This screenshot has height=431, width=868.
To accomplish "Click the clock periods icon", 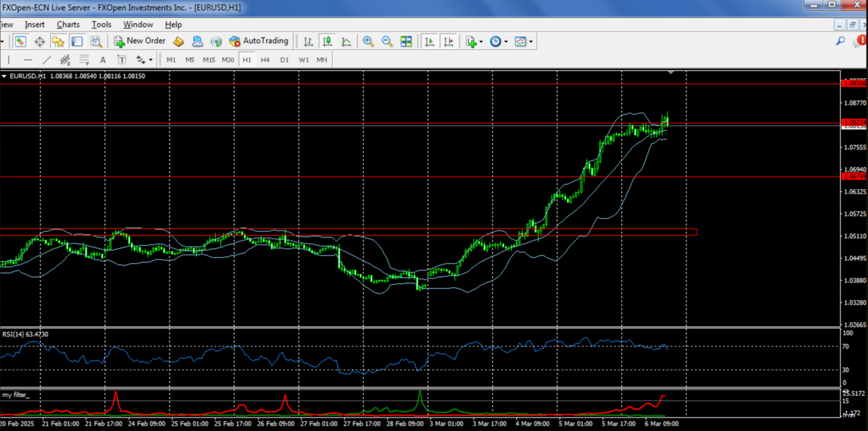I will pyautogui.click(x=495, y=42).
